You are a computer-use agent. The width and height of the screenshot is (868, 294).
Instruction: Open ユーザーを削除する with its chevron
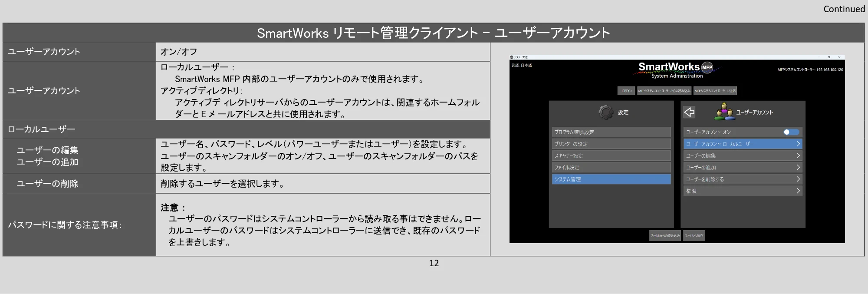(x=798, y=179)
